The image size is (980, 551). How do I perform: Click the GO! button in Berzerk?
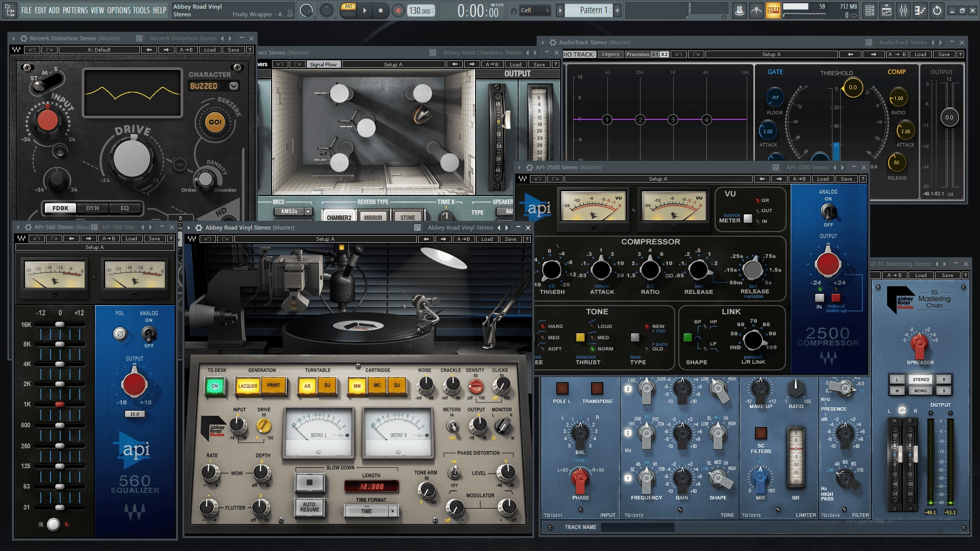(x=215, y=122)
